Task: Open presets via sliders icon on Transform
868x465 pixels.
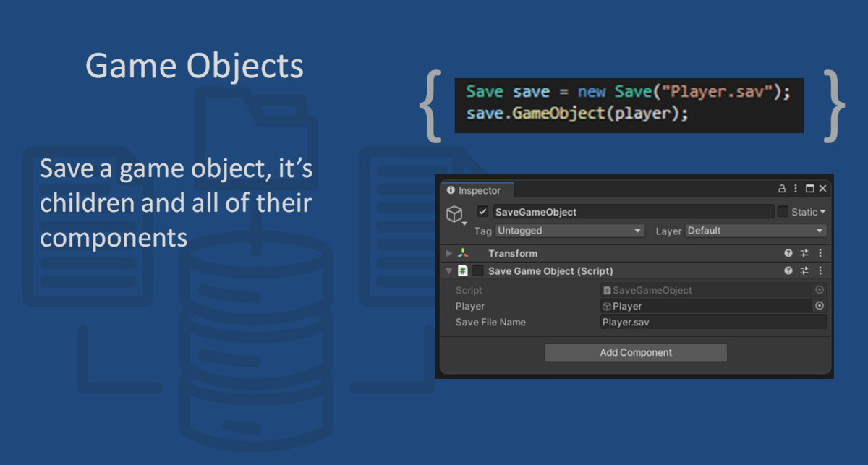Action: pos(804,253)
